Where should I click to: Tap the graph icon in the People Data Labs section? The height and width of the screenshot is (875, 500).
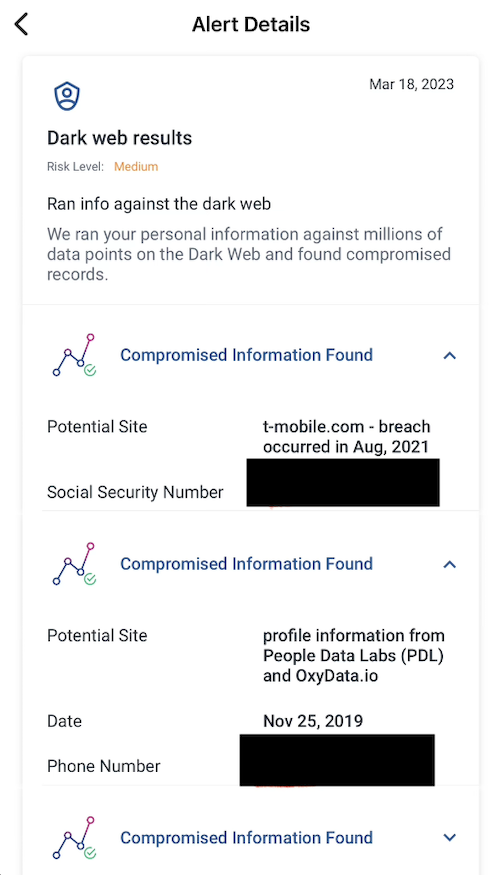click(x=75, y=564)
